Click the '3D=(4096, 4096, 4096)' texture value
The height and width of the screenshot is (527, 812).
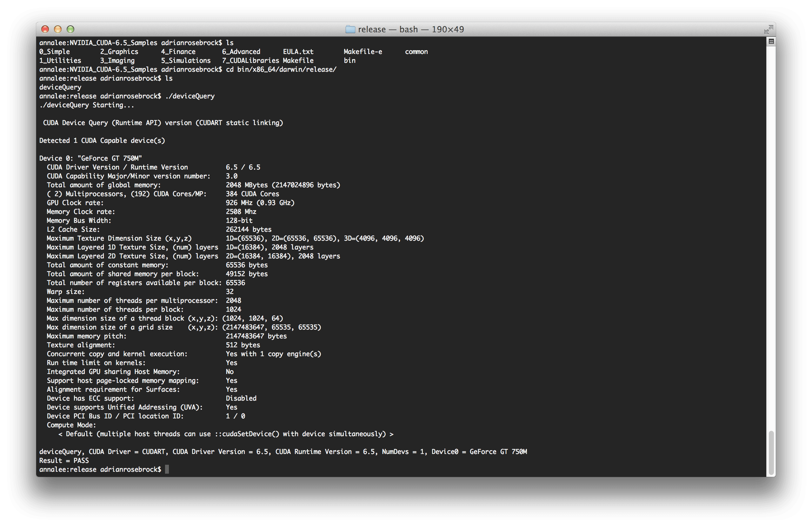click(x=384, y=238)
